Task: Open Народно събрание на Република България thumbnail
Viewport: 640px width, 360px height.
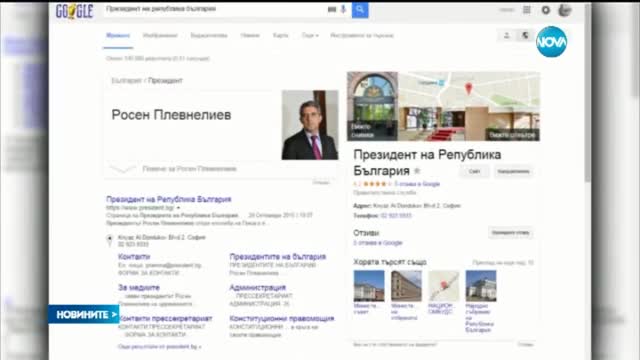Action: [x=481, y=286]
